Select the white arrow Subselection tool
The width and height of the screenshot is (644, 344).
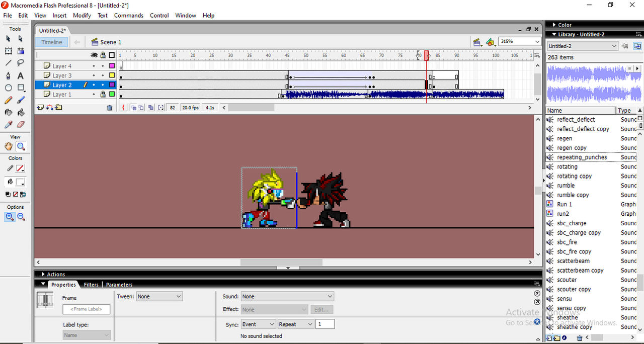[21, 39]
